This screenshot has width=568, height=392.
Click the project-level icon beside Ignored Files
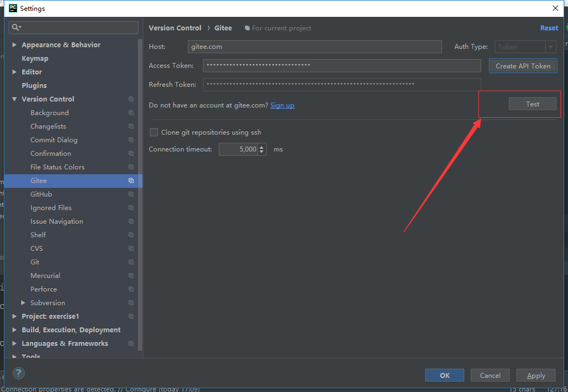pos(131,208)
